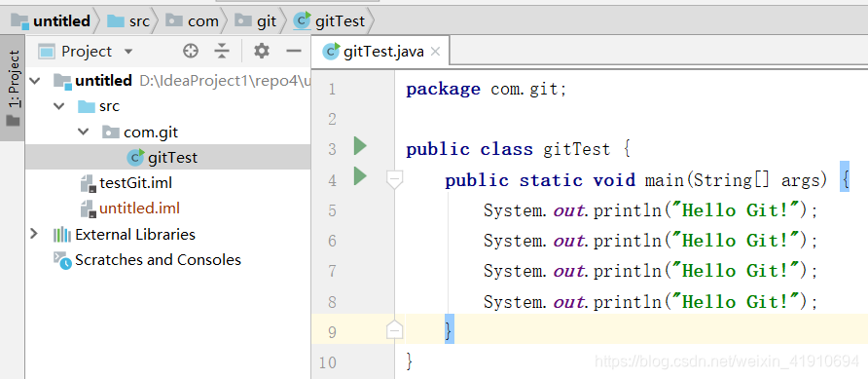868x379 pixels.
Task: Click the git breadcrumb in navigation bar
Action: pyautogui.click(x=255, y=21)
